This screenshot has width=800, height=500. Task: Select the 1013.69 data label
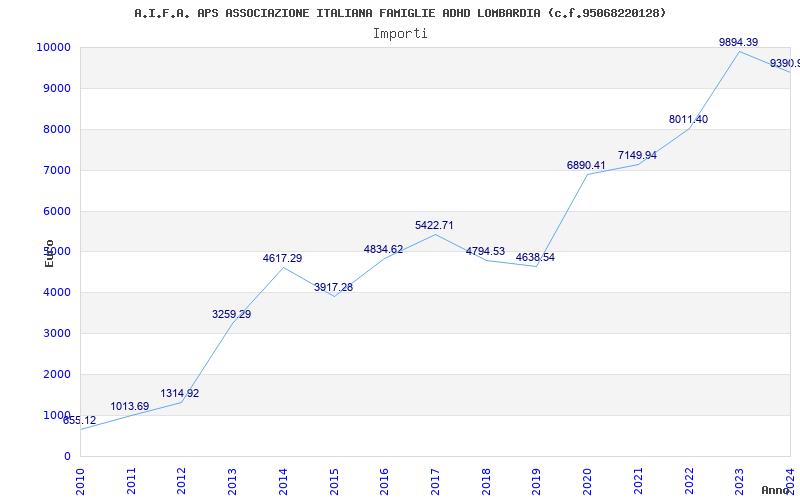(x=130, y=406)
